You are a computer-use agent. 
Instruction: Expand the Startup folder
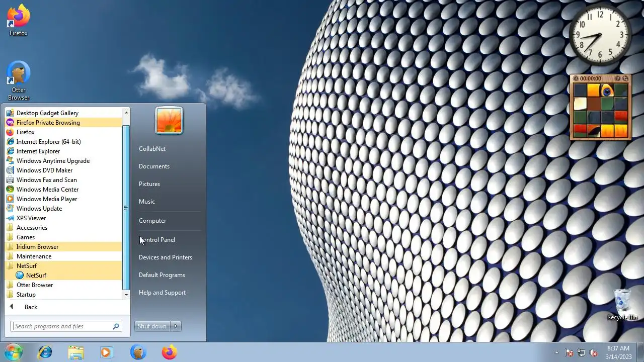[x=63, y=295]
